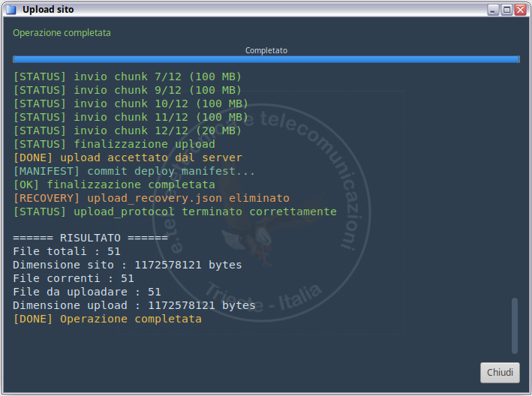Click 'upload_protocol terminato correttamente' status line
This screenshot has height=396, width=532.
point(175,212)
